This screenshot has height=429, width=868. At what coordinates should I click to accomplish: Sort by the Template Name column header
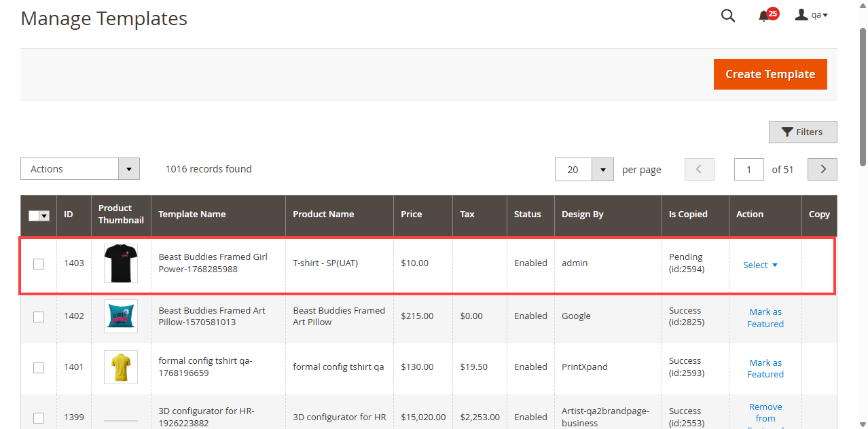192,214
